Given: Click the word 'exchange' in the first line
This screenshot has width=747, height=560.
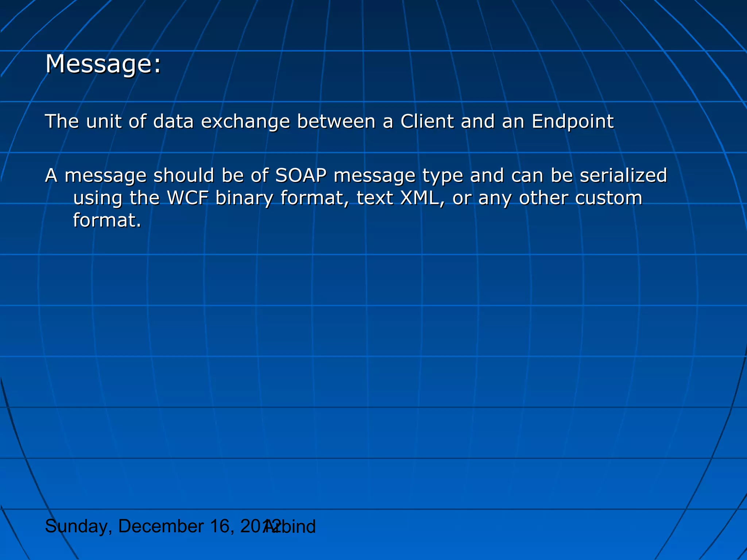Looking at the screenshot, I should pos(245,122).
